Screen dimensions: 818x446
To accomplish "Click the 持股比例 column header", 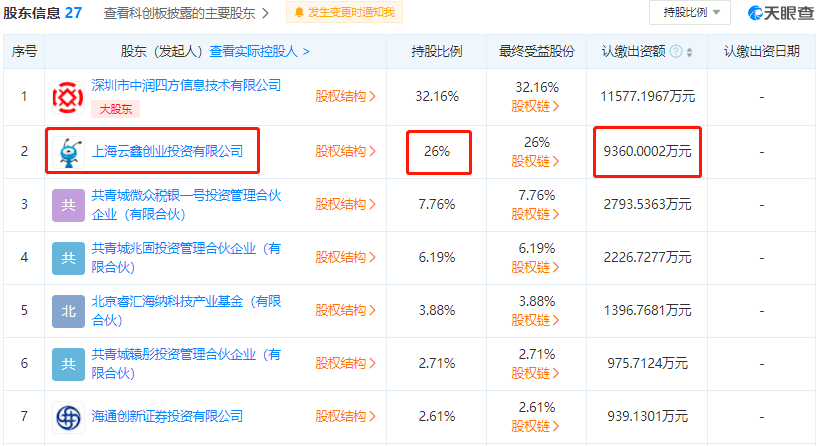I will 437,51.
